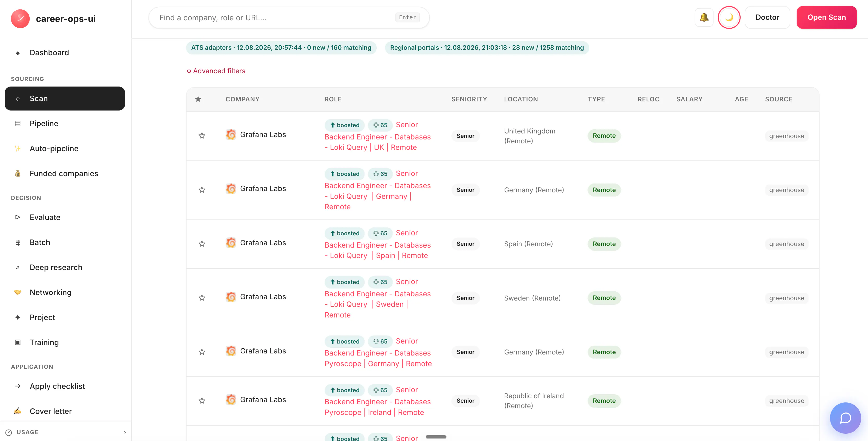Click Grafana logo in Sweden row
868x441 pixels.
coord(231,297)
